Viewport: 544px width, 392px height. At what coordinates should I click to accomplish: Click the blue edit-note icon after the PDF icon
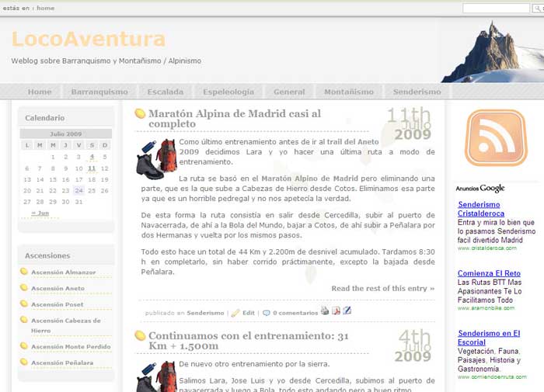(347, 311)
